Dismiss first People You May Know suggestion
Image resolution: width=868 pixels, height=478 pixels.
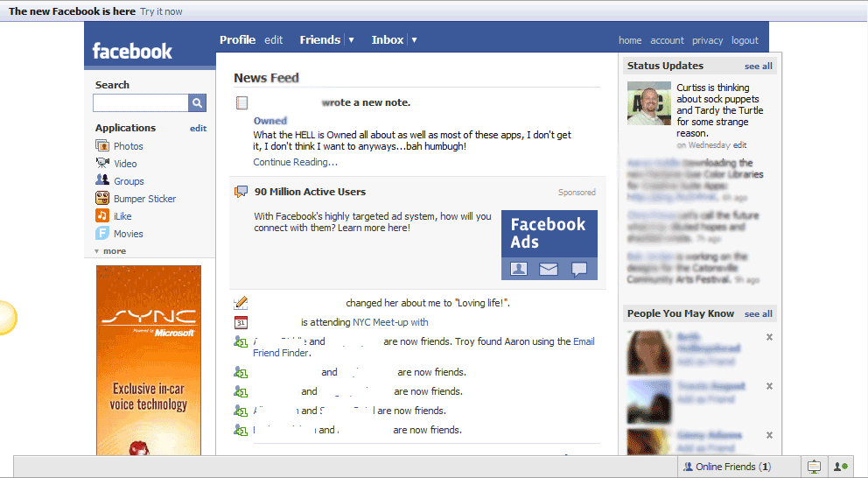769,337
